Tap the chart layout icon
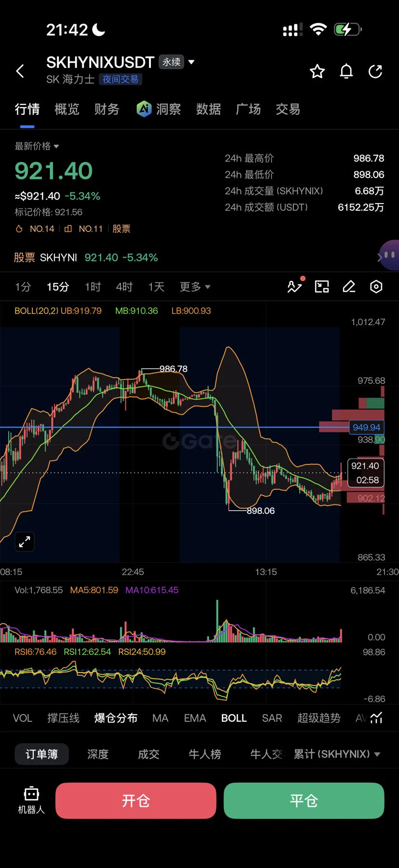 (x=322, y=286)
